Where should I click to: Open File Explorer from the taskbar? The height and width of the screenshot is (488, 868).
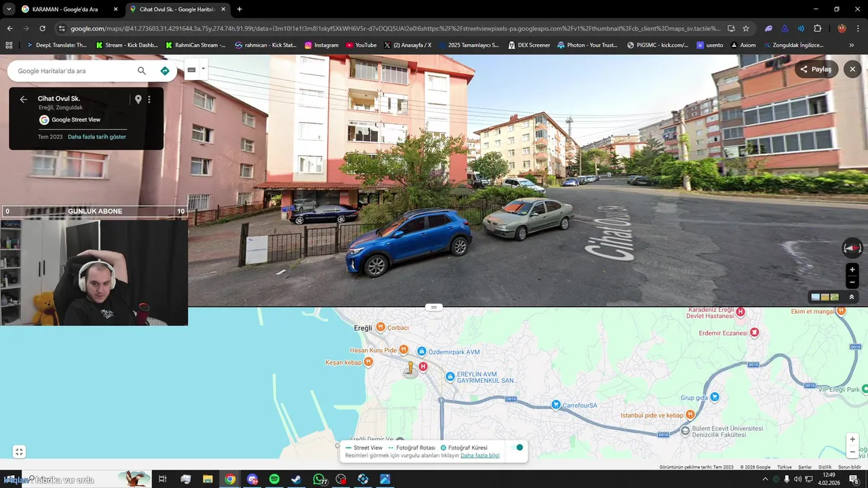point(208,479)
